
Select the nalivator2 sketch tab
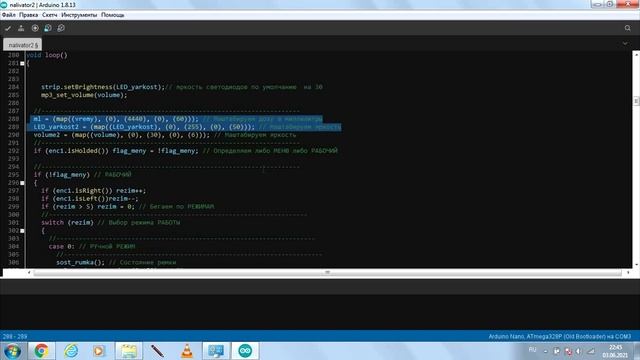pyautogui.click(x=22, y=45)
